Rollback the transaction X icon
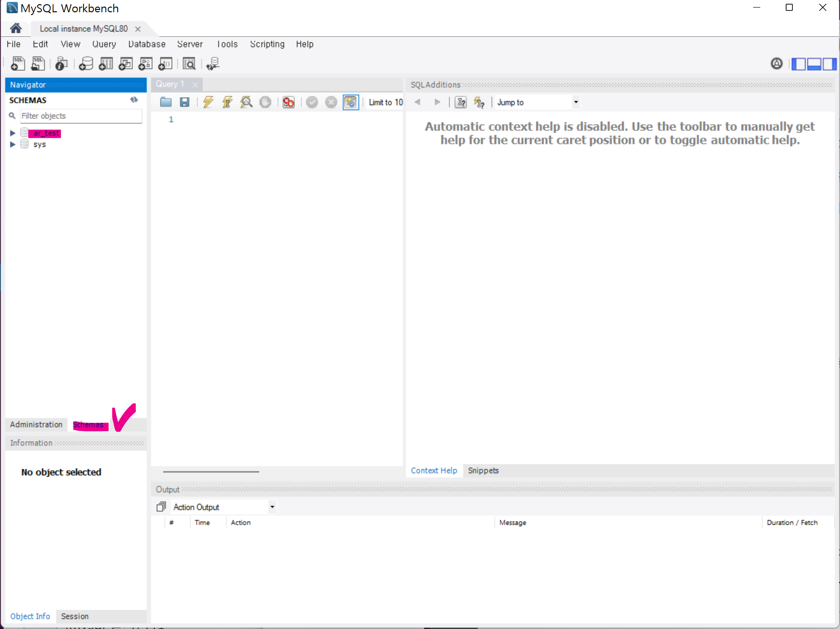Image resolution: width=840 pixels, height=629 pixels. click(x=331, y=102)
